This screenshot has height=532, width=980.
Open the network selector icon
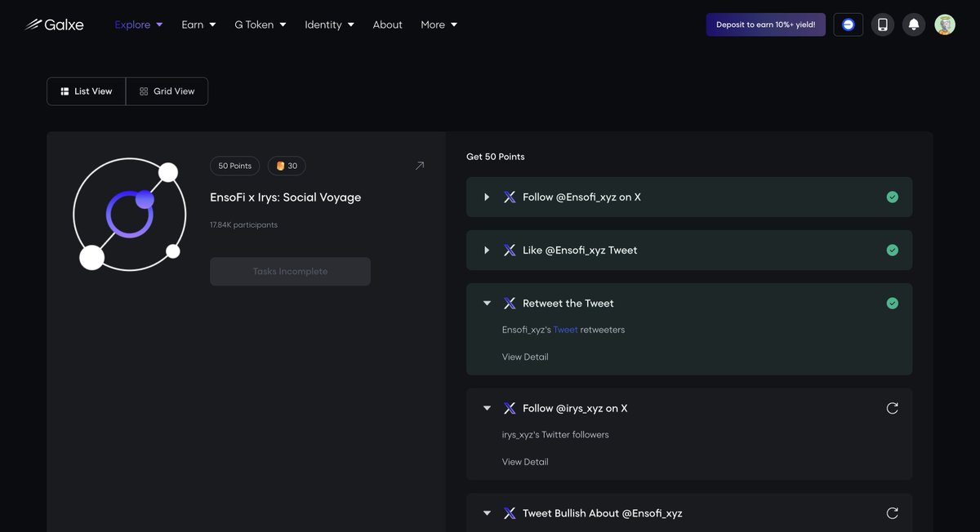click(x=849, y=24)
